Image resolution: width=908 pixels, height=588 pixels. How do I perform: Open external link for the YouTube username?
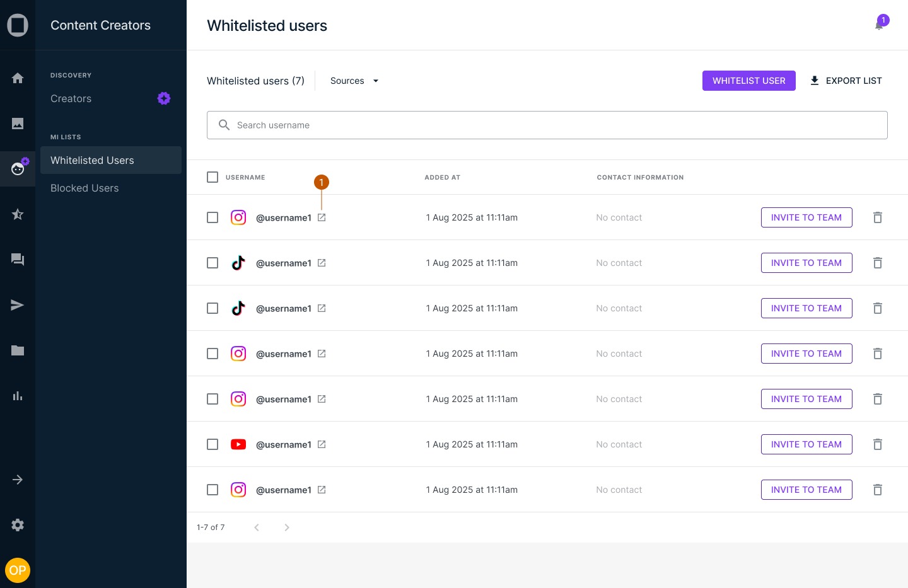(322, 444)
